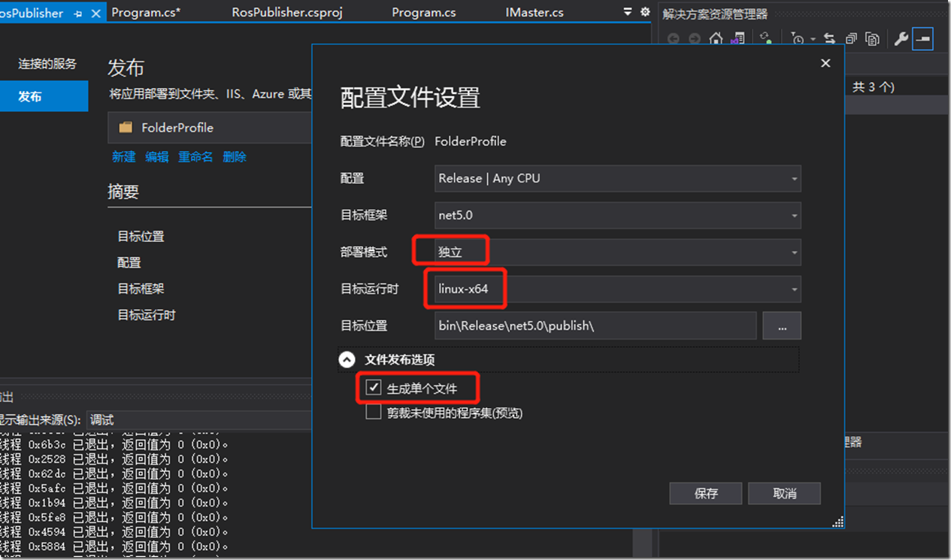Screen dimensions: 951x560
Task: Click the Back arrow in Solution Explorer toolbar
Action: (x=673, y=39)
